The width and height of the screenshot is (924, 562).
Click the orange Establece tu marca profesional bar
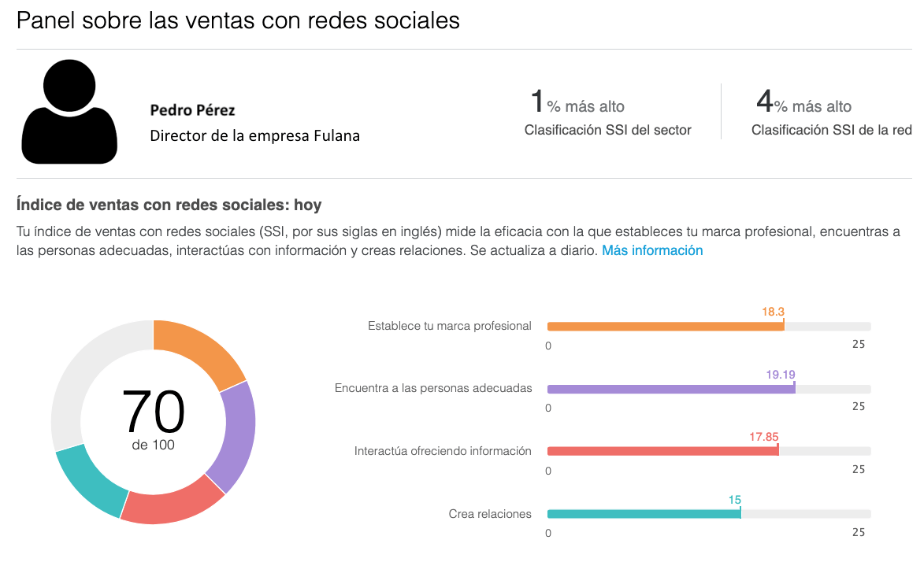(x=666, y=327)
